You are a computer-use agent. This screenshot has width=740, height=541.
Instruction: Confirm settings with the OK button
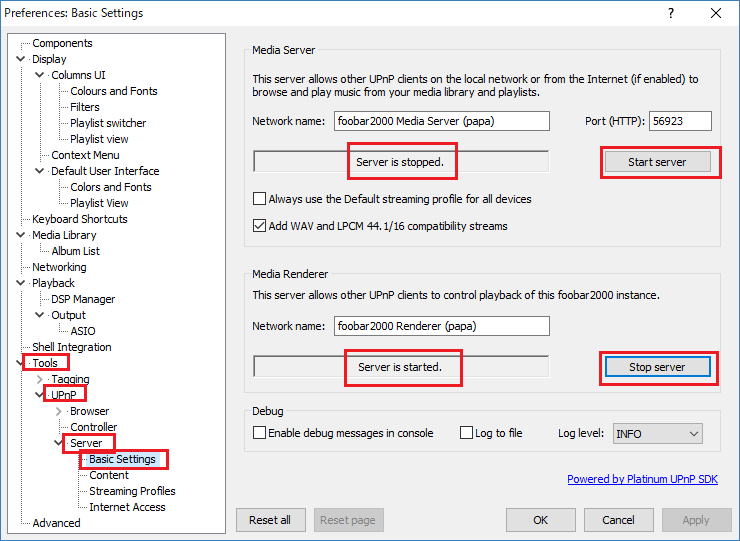(x=541, y=520)
